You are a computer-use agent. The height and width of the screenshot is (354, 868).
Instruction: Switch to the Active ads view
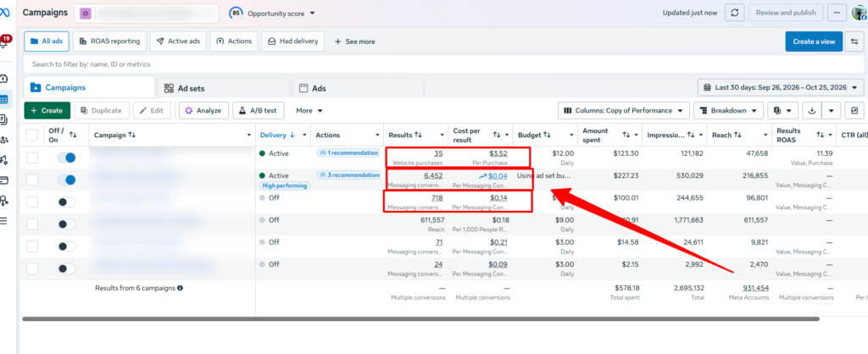(178, 41)
